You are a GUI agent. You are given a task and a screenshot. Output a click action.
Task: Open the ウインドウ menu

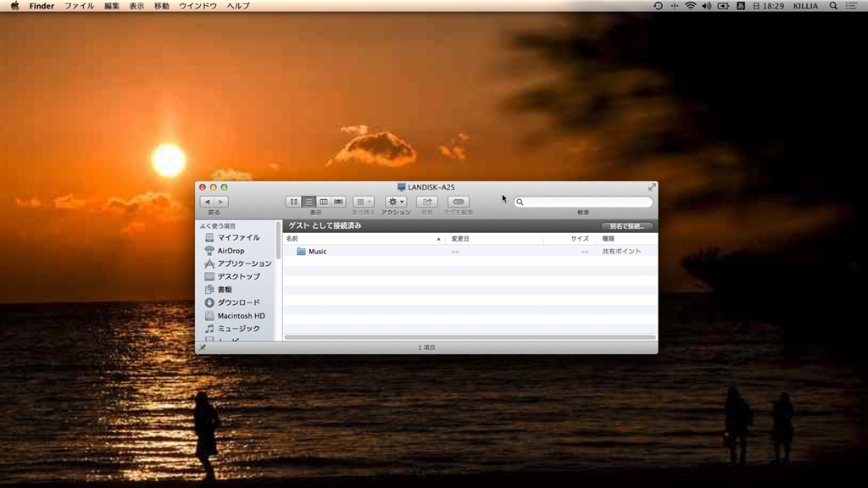click(x=198, y=6)
